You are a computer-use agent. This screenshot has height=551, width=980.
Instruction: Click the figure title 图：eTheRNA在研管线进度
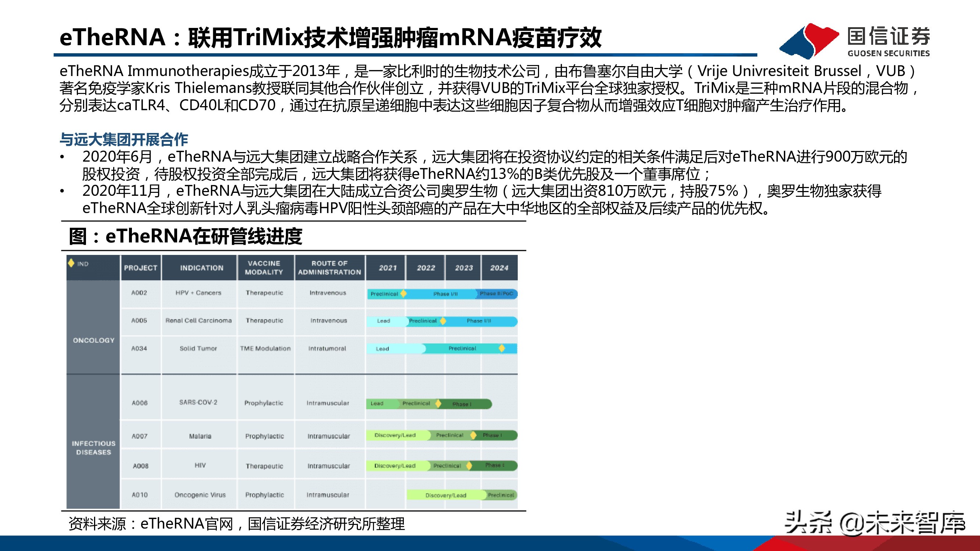click(x=185, y=236)
